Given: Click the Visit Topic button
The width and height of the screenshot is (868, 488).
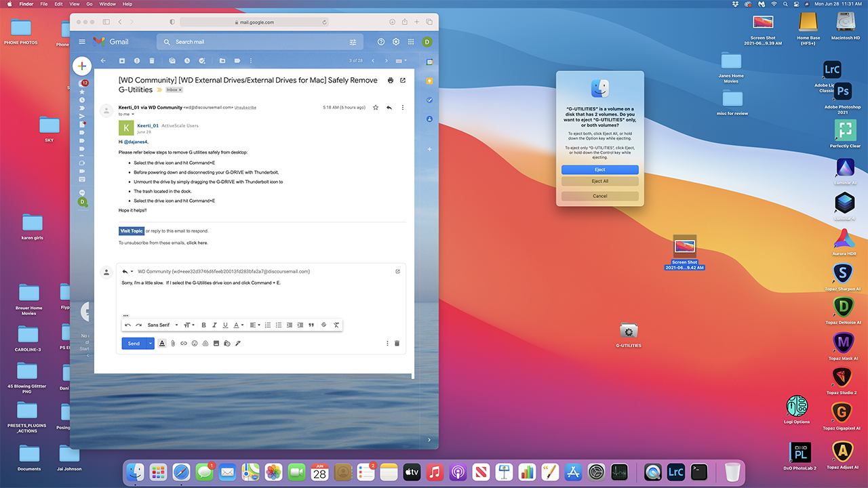Looking at the screenshot, I should coord(132,231).
